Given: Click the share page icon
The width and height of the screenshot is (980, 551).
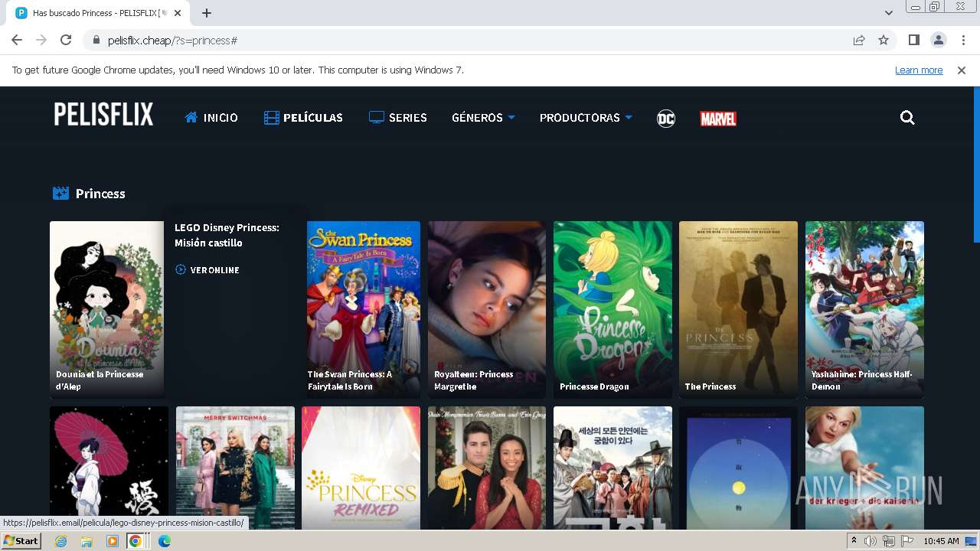Looking at the screenshot, I should click(859, 40).
